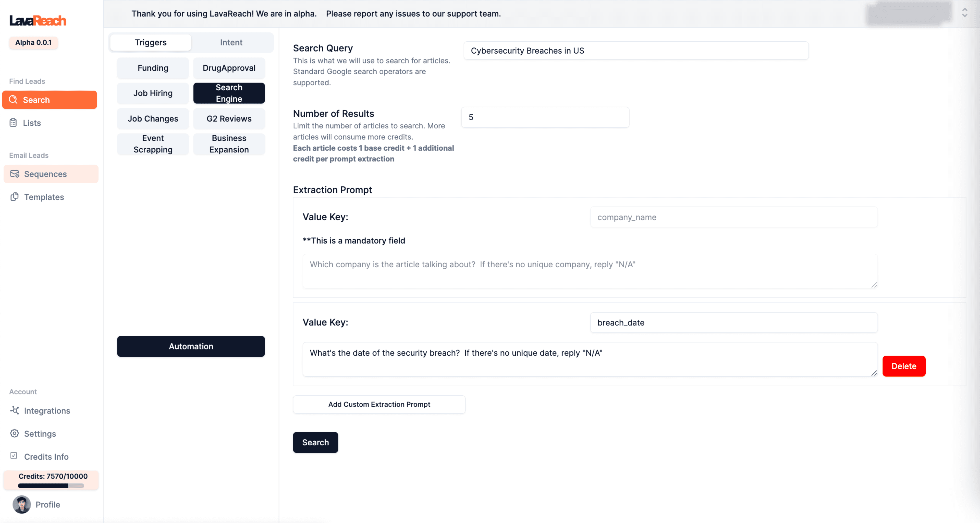980x523 pixels.
Task: Click the G2 Reviews trigger option
Action: [x=229, y=118]
